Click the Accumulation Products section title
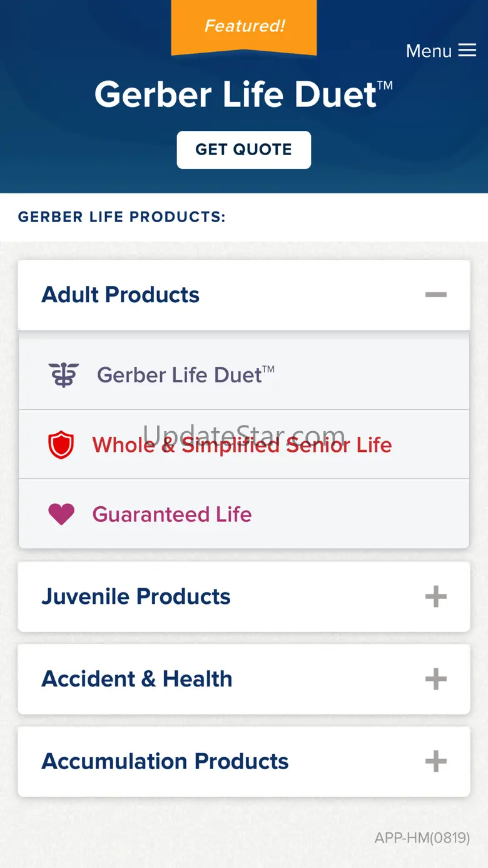Screen dimensions: 488x868 pyautogui.click(x=165, y=762)
